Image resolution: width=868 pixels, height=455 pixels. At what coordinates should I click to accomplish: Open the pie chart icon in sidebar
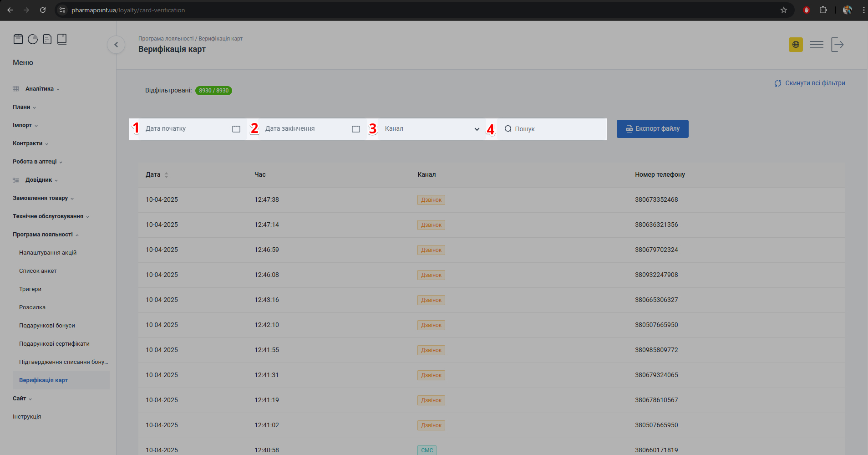33,39
